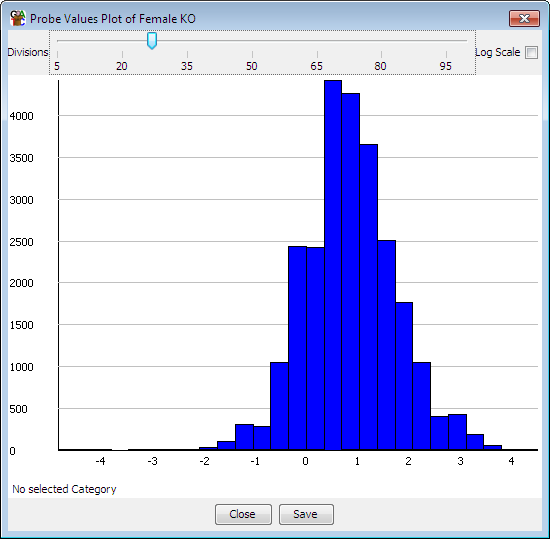Click the window title 'Probe Values Plot of Female KO'
The width and height of the screenshot is (550, 539).
113,19
